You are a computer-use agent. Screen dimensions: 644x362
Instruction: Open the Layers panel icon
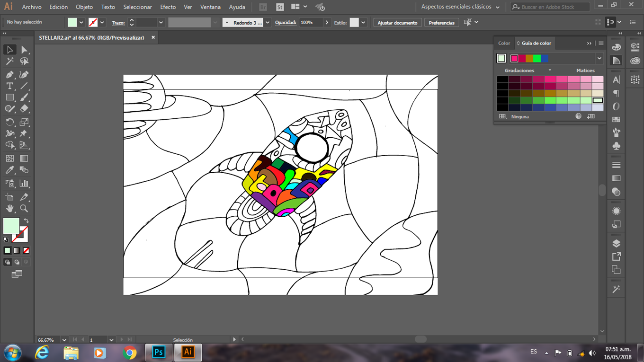[x=616, y=244]
